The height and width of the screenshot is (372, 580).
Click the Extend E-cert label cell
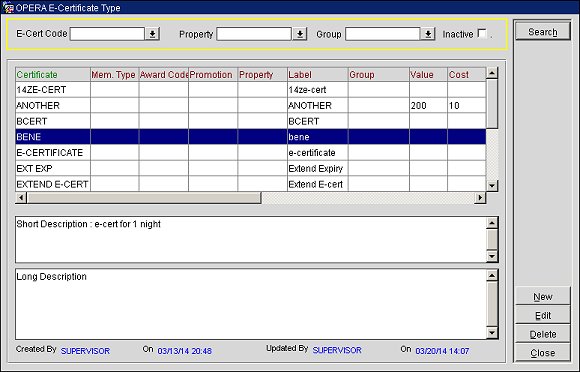coord(318,184)
